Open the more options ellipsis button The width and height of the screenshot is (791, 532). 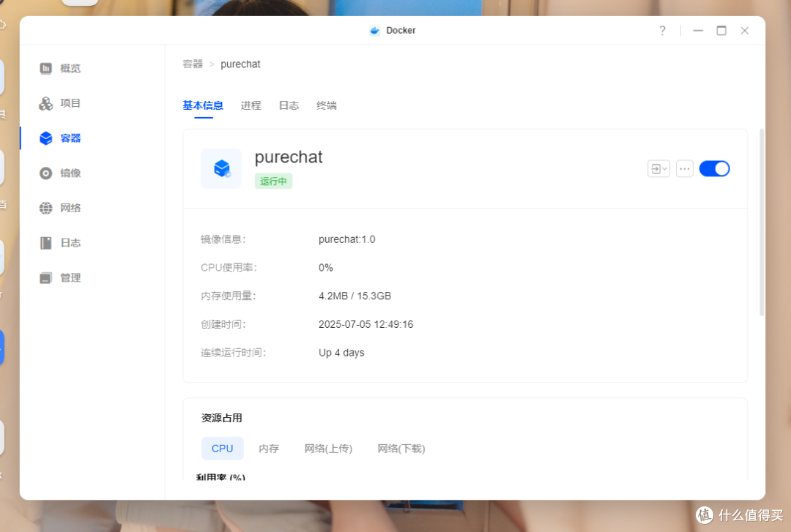click(x=685, y=168)
